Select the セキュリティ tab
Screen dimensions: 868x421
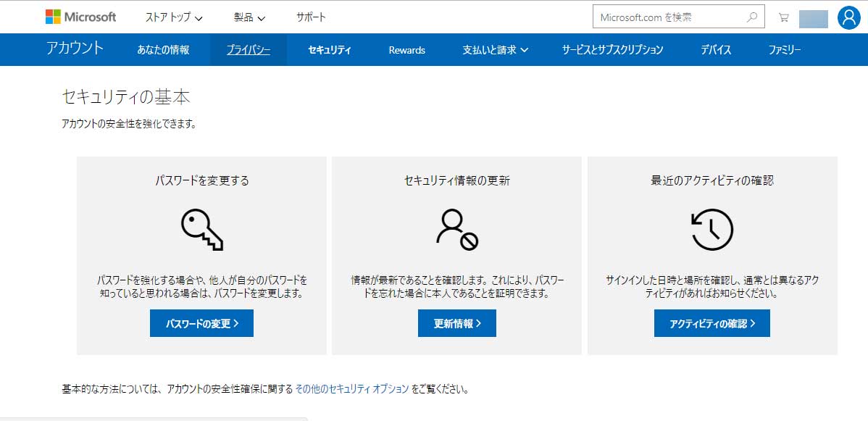click(x=330, y=50)
